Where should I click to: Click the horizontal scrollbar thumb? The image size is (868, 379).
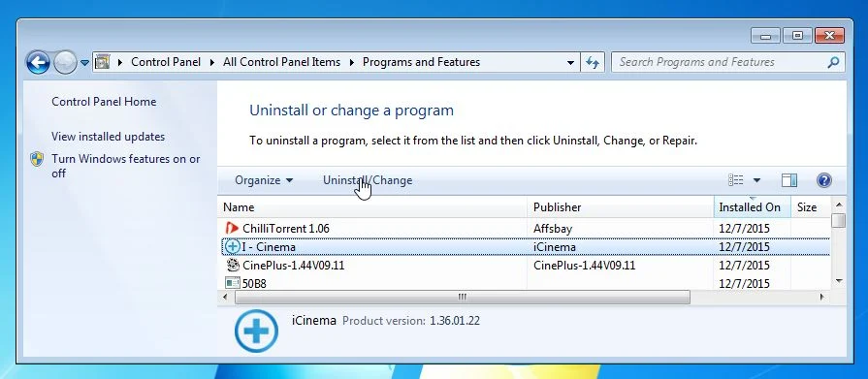(x=463, y=298)
